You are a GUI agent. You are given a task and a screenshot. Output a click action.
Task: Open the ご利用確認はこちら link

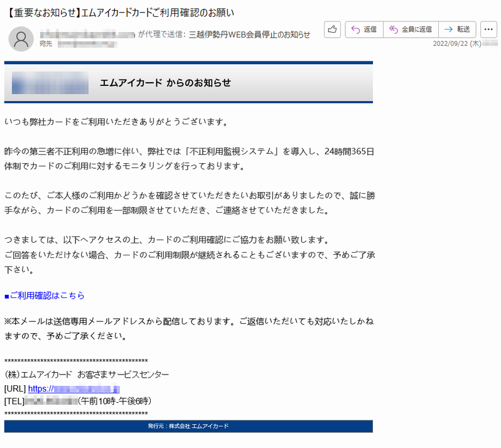[x=45, y=296]
